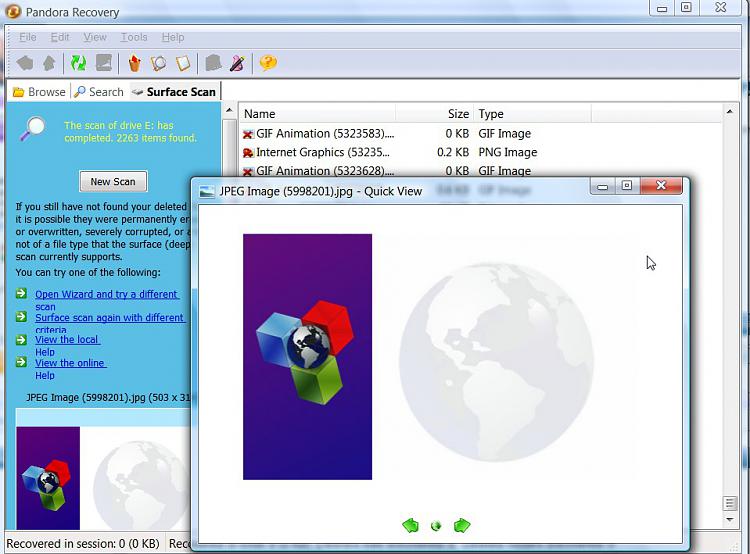Screen dimensions: 750x554
Task: Click the orange question mark Help icon
Action: (x=268, y=62)
